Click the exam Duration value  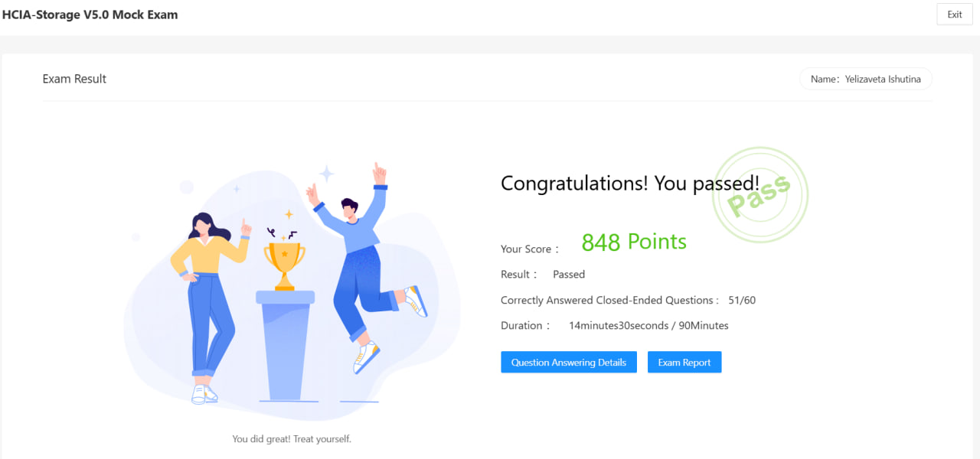tap(648, 325)
